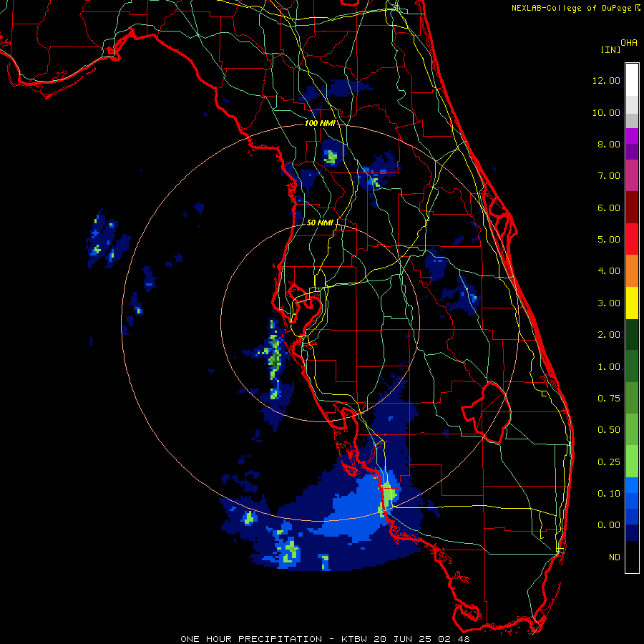This screenshot has height=644, width=644.
Task: Select the 6.00 legend value
Action: click(609, 208)
